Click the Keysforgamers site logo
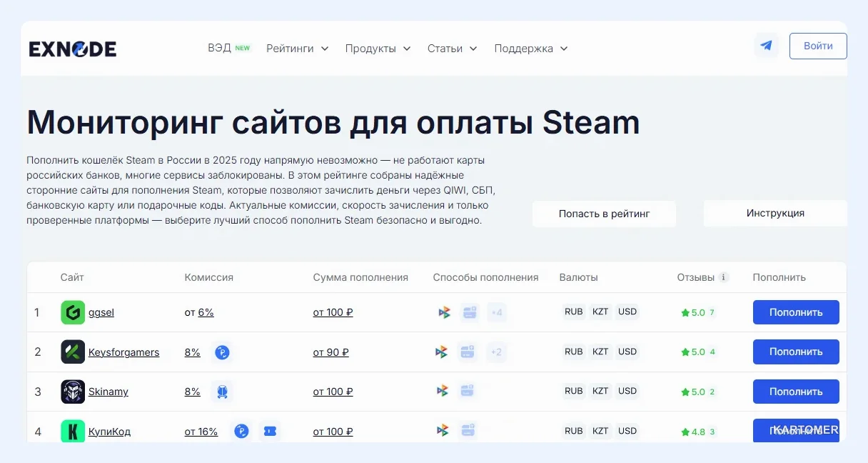Viewport: 868px width, 463px height. click(73, 352)
